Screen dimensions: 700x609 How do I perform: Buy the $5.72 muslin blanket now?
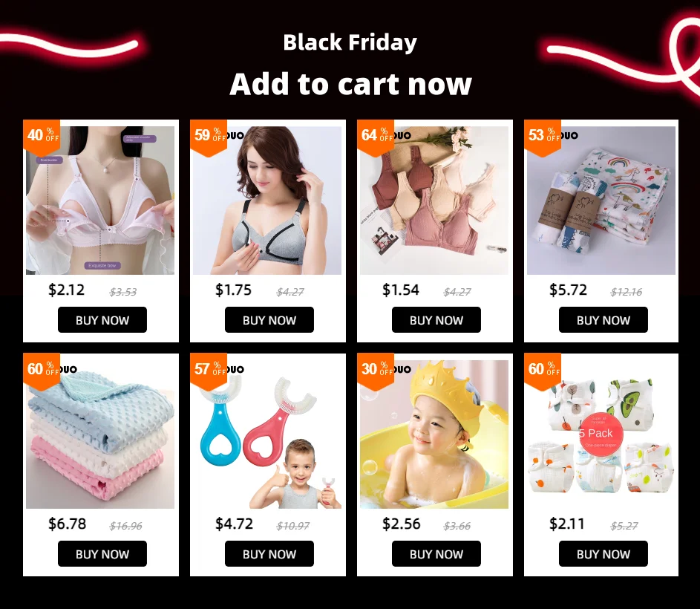[x=603, y=319]
